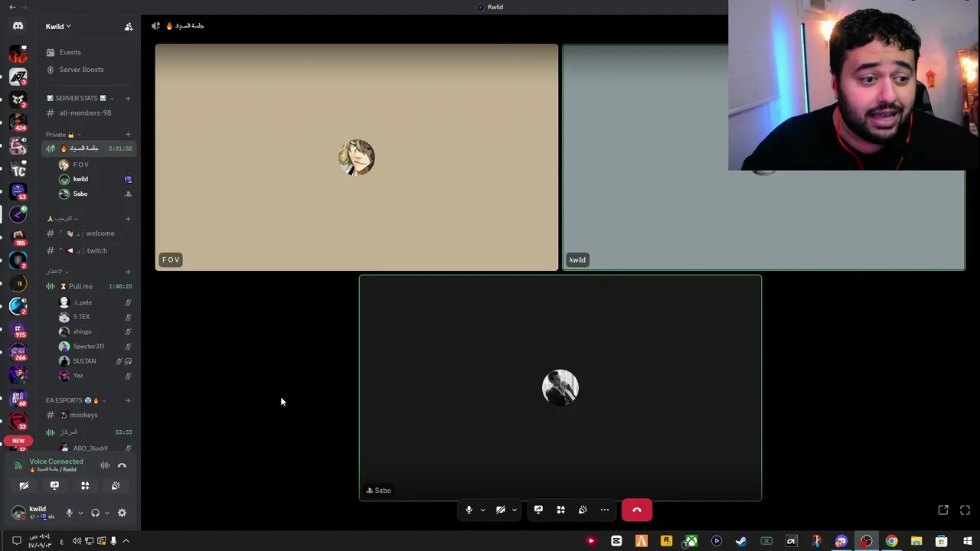Add channel to EA ESPORTS category
The height and width of the screenshot is (551, 980).
pos(128,400)
